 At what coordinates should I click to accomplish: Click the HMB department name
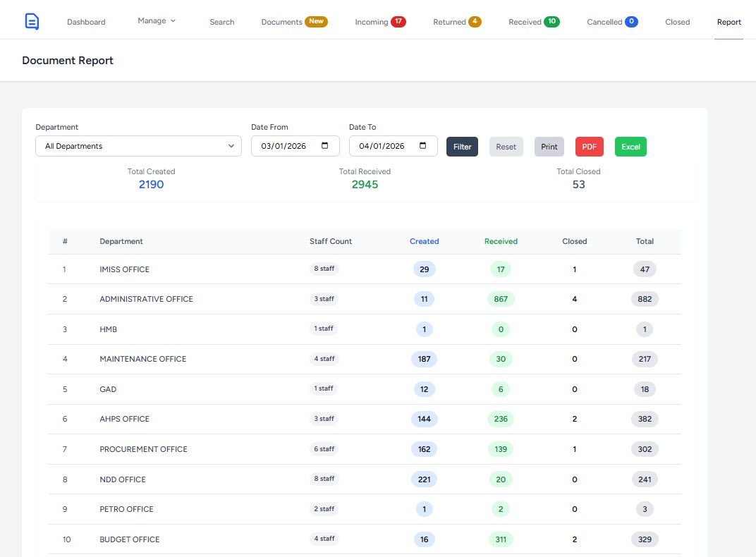108,329
